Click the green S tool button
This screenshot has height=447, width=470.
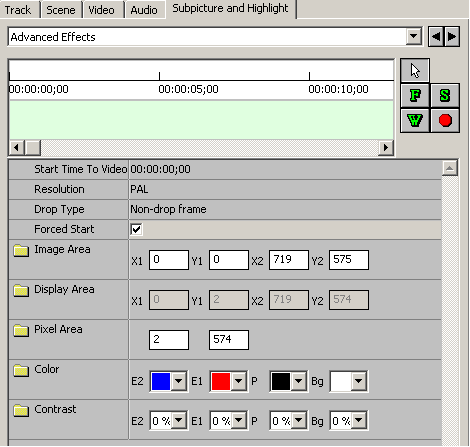click(x=445, y=96)
